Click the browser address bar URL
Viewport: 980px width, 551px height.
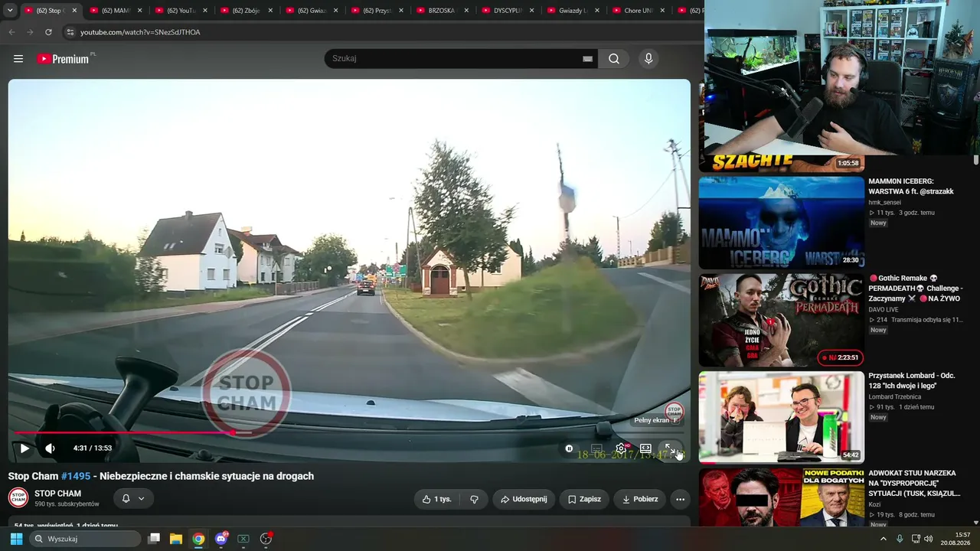140,32
